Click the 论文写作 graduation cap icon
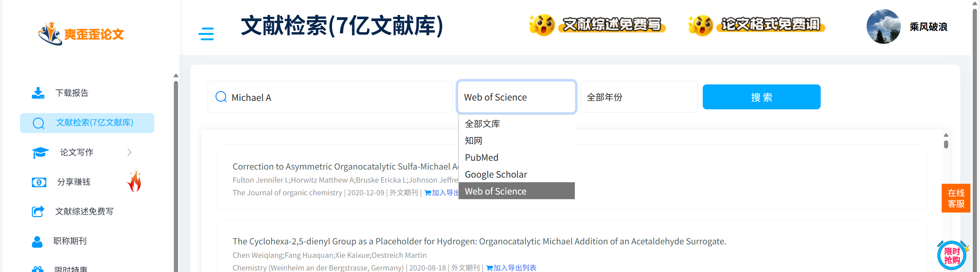980x272 pixels. 40,152
